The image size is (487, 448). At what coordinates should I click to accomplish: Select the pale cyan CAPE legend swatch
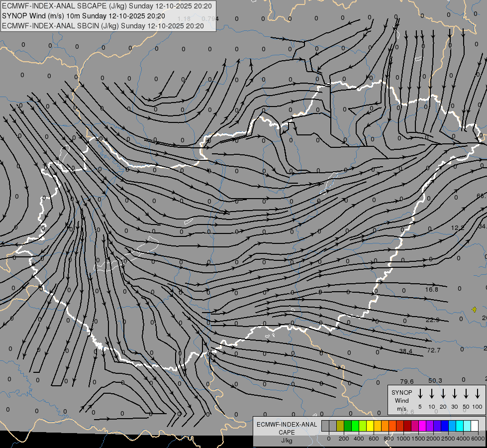pyautogui.click(x=468, y=426)
